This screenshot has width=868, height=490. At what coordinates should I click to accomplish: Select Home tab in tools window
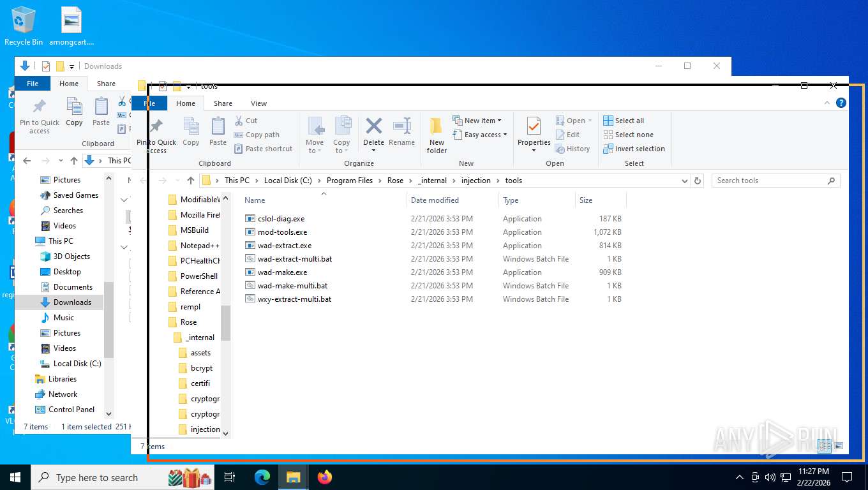(186, 103)
